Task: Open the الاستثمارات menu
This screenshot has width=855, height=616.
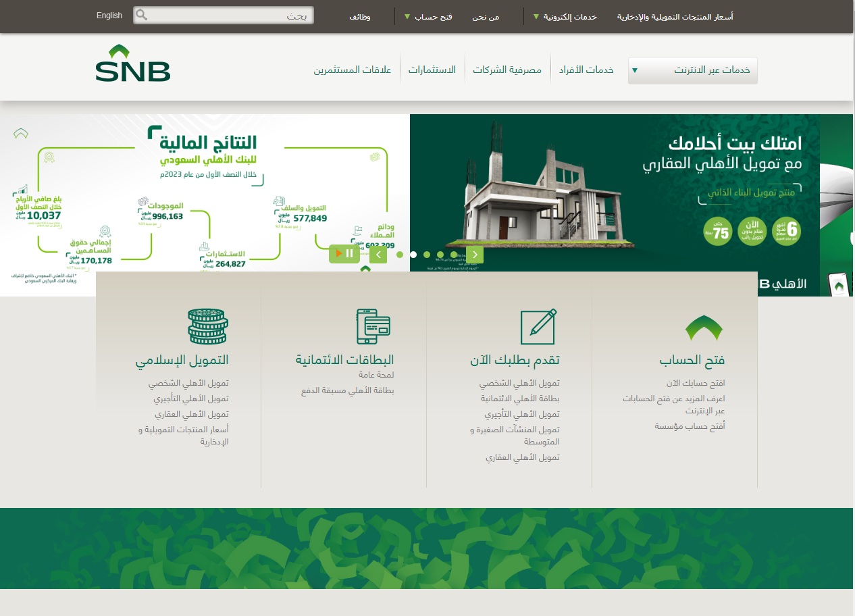Action: (432, 70)
